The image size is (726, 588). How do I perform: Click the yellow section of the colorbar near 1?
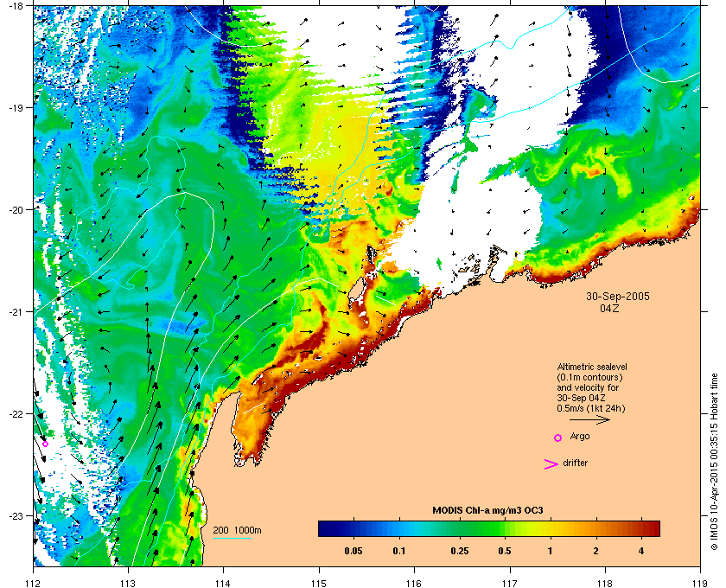coord(549,528)
